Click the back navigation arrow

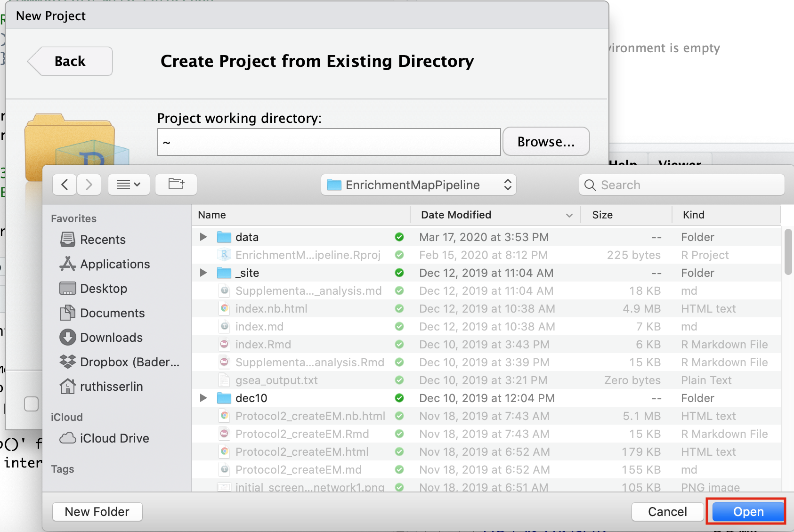65,185
